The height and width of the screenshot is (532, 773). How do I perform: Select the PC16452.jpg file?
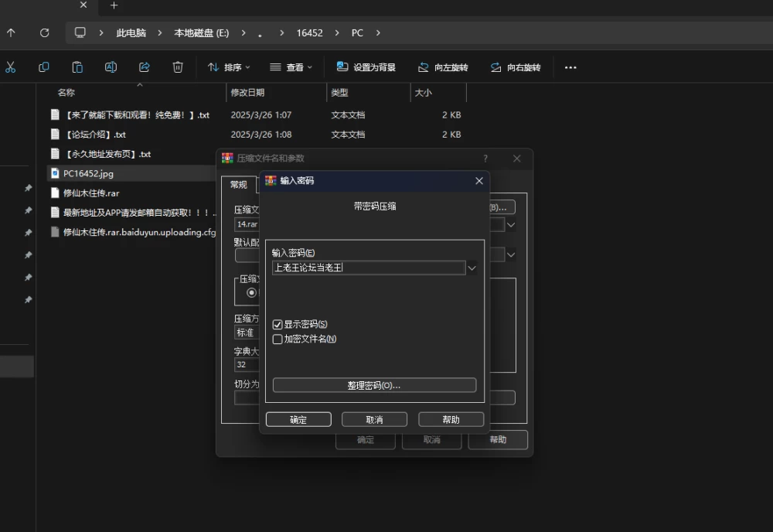point(88,173)
